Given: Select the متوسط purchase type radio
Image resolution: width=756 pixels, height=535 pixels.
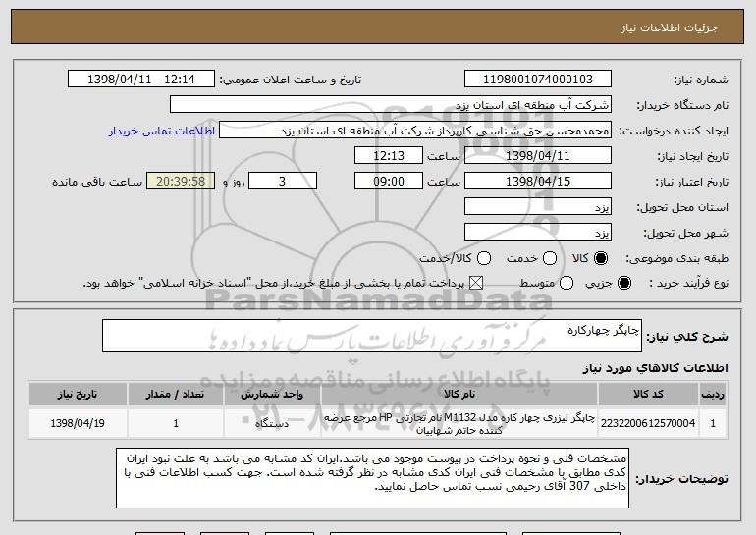Looking at the screenshot, I should click(567, 283).
